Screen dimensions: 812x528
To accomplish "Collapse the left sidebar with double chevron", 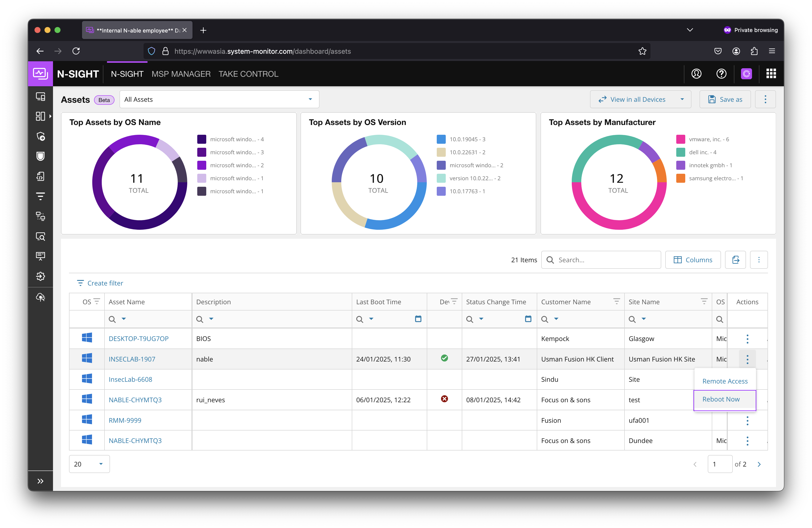I will pyautogui.click(x=40, y=481).
